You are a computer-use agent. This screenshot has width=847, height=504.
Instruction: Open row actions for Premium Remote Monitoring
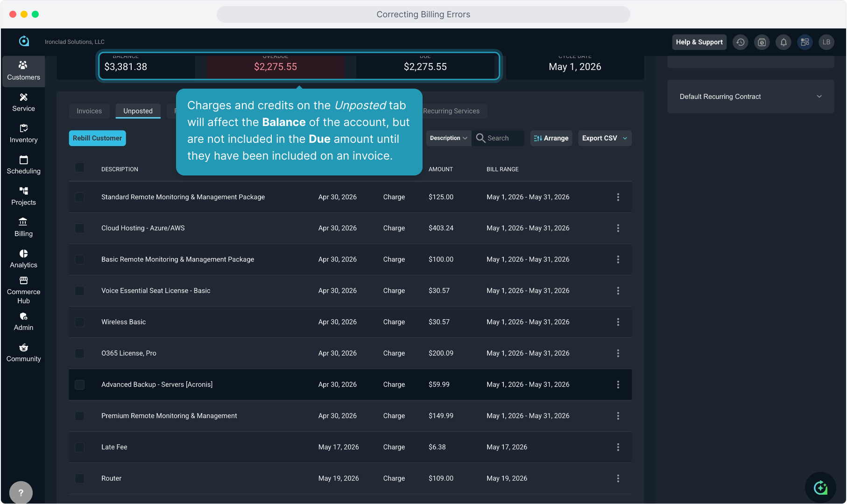click(x=618, y=416)
